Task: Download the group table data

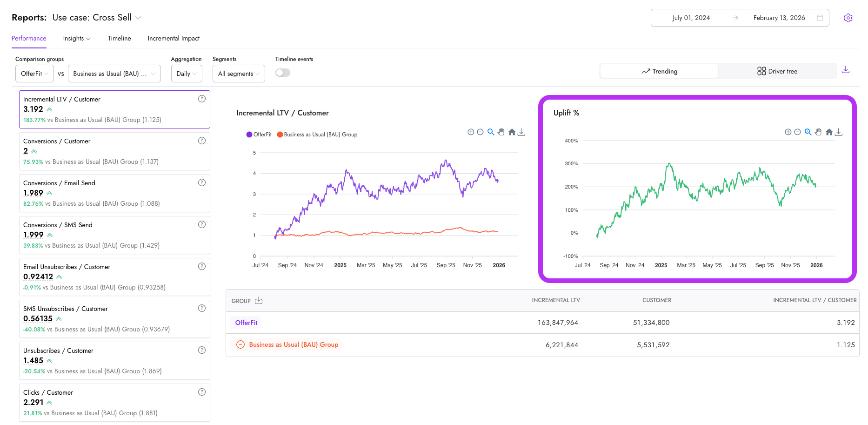Action: [259, 301]
